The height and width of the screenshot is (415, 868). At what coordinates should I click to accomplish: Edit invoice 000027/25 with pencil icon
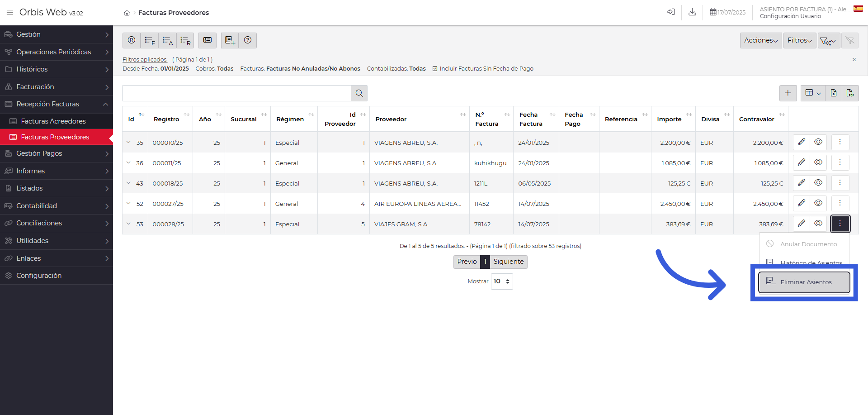pos(801,203)
